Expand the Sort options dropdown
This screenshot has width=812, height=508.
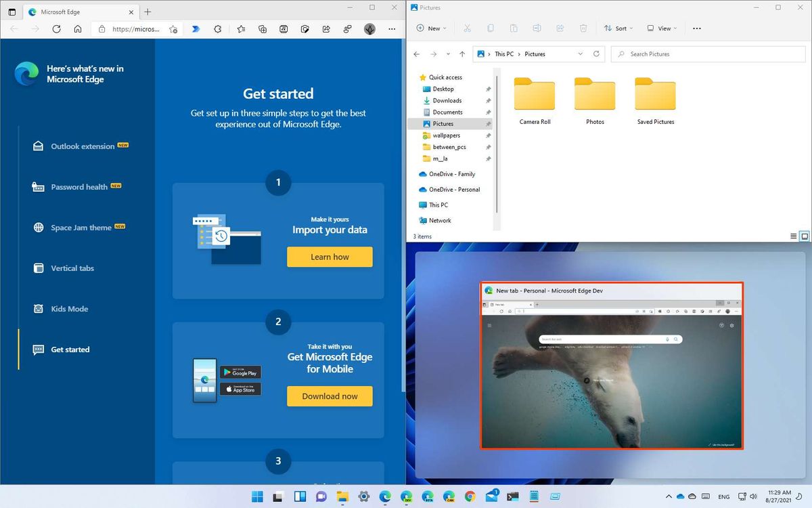coord(617,28)
